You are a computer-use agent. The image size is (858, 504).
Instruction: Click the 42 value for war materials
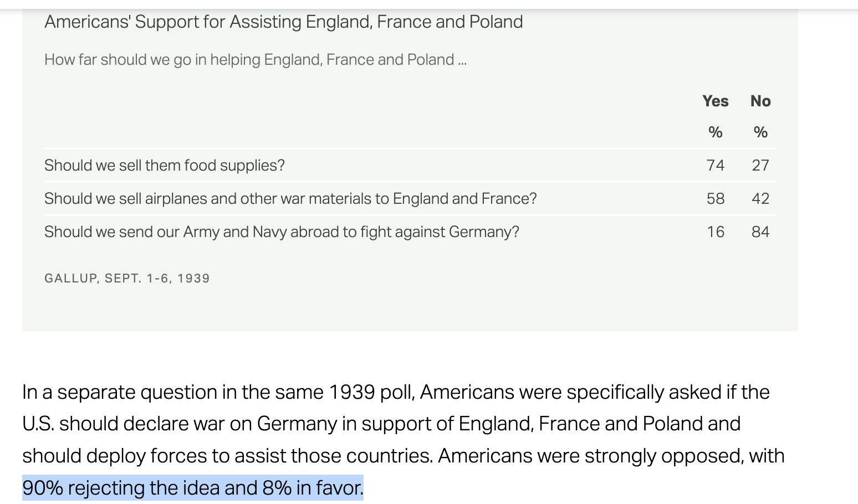760,198
